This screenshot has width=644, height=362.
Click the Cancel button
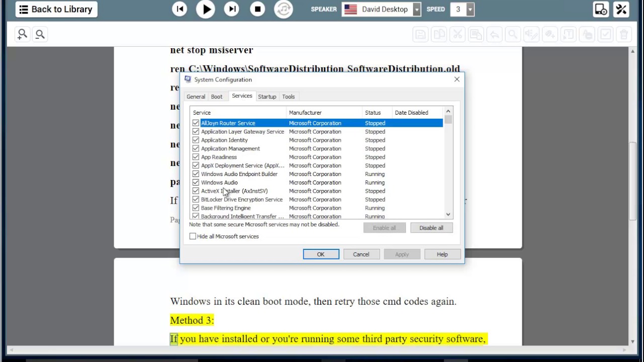tap(361, 254)
